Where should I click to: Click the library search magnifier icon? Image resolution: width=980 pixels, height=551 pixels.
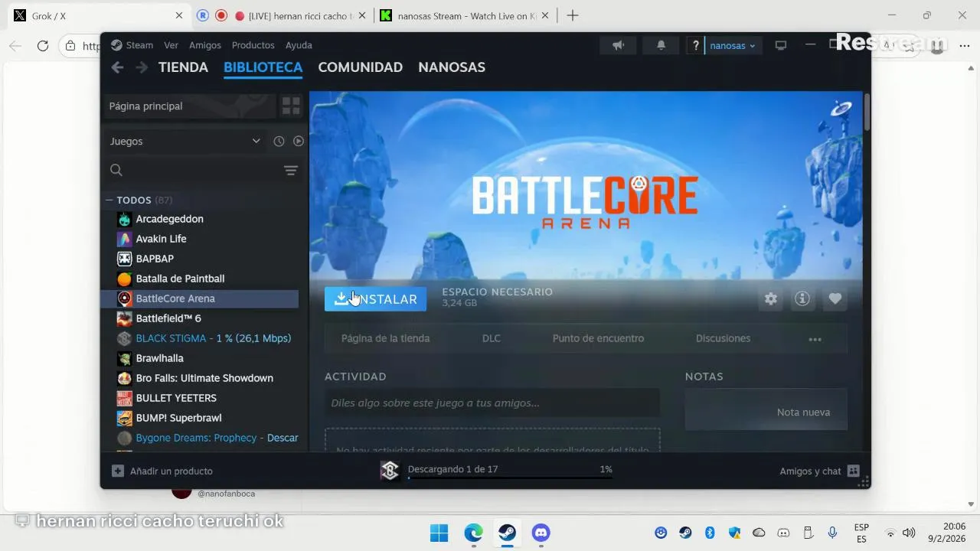point(116,170)
